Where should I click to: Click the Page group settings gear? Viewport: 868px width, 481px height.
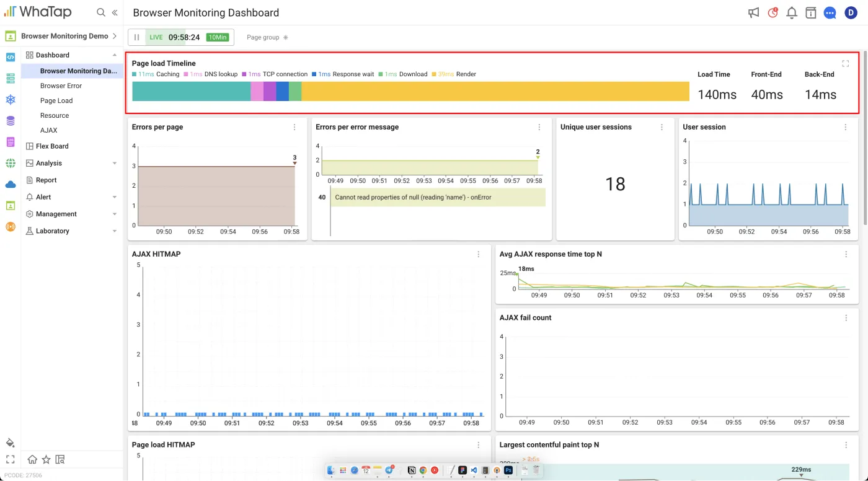286,37
